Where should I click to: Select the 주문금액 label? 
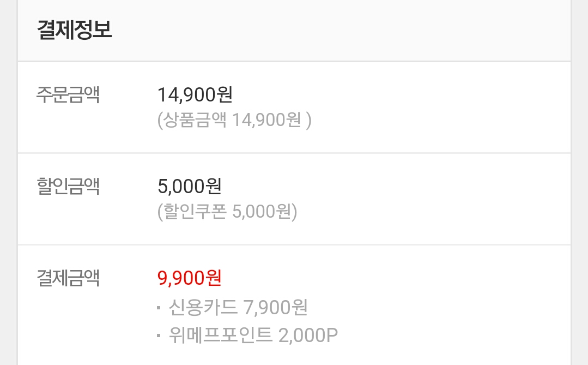click(68, 95)
